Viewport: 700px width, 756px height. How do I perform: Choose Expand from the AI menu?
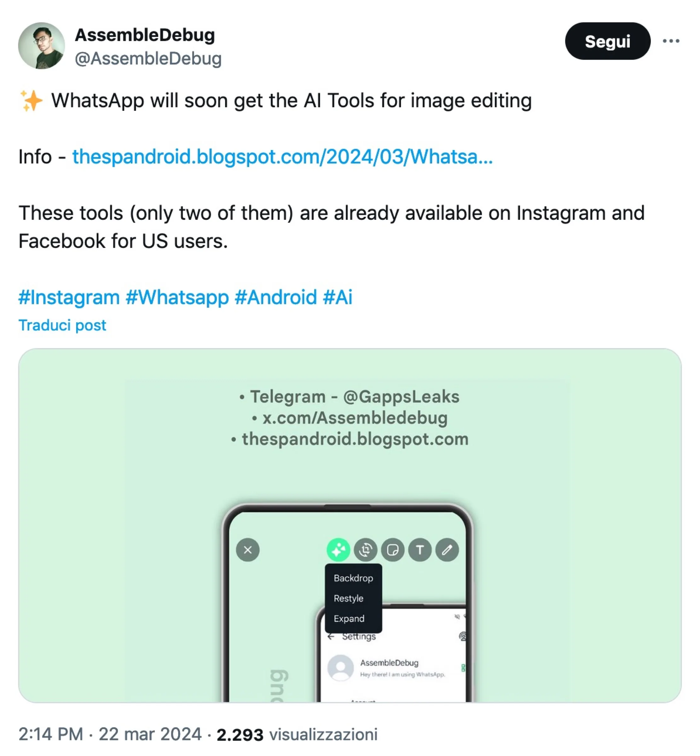point(349,619)
